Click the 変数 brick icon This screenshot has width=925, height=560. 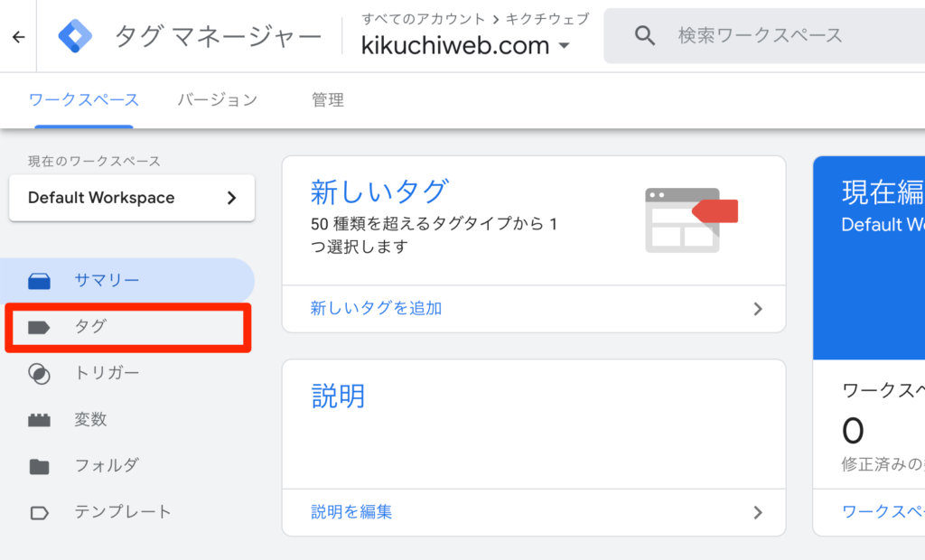[x=40, y=420]
